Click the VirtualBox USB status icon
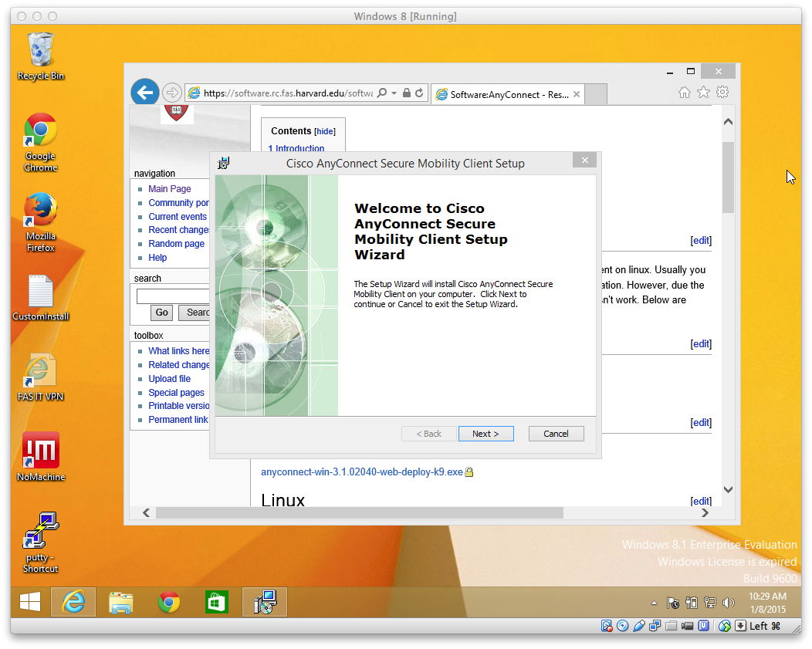 [x=639, y=626]
